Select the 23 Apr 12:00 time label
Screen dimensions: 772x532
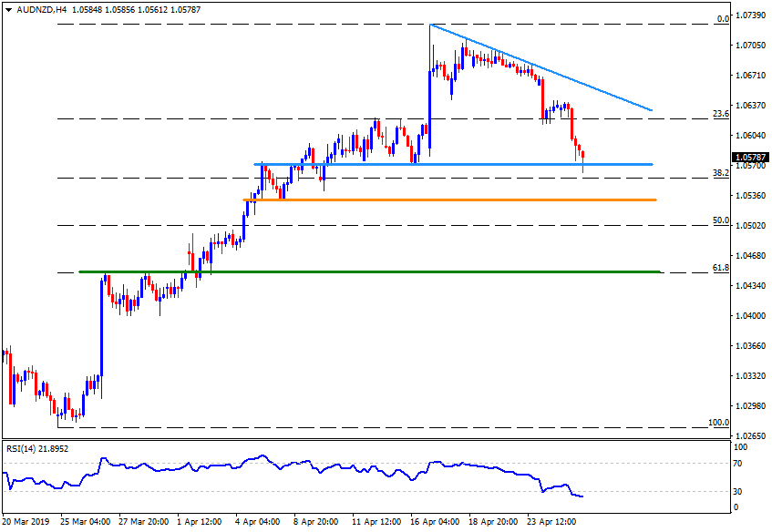click(551, 522)
